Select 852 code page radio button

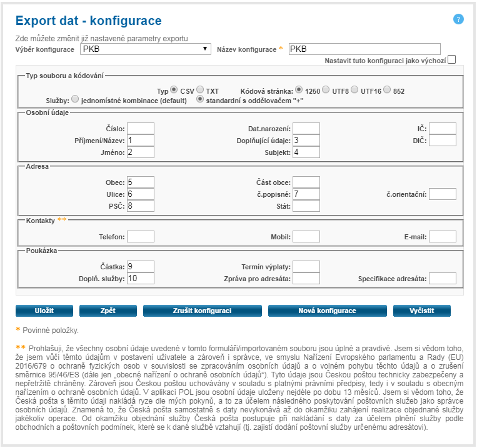(387, 90)
